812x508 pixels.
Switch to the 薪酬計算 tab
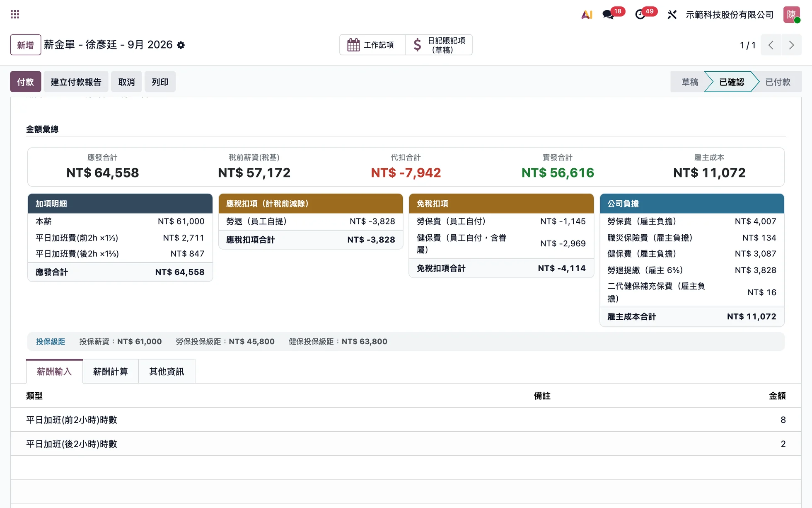click(x=111, y=372)
